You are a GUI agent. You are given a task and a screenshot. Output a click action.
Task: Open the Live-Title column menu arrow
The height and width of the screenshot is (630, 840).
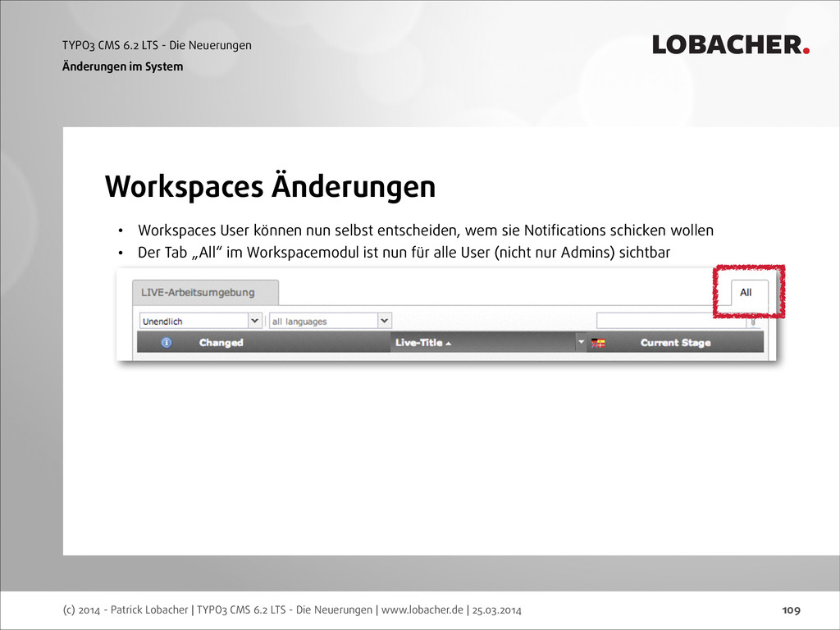coord(581,342)
